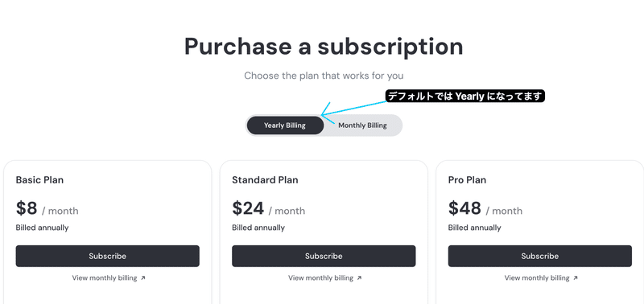The width and height of the screenshot is (644, 304).
Task: Click the $24 per month price
Action: pyautogui.click(x=269, y=208)
